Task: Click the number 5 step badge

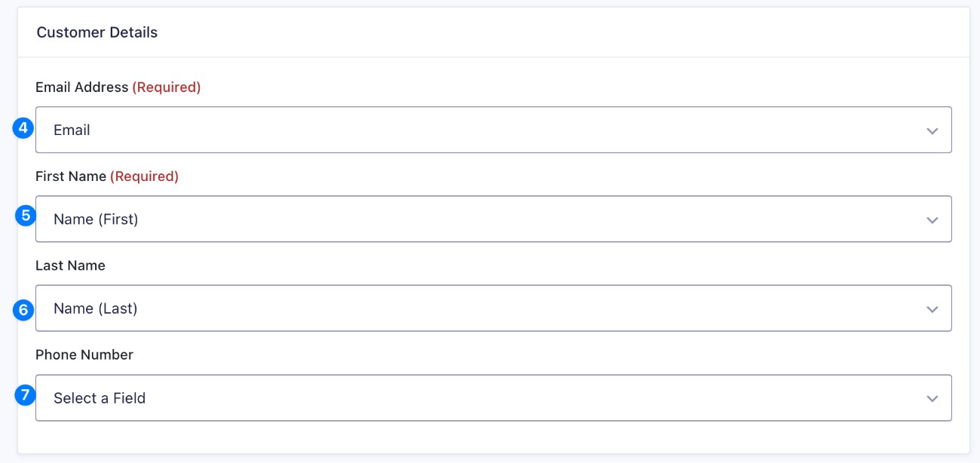Action: click(26, 216)
